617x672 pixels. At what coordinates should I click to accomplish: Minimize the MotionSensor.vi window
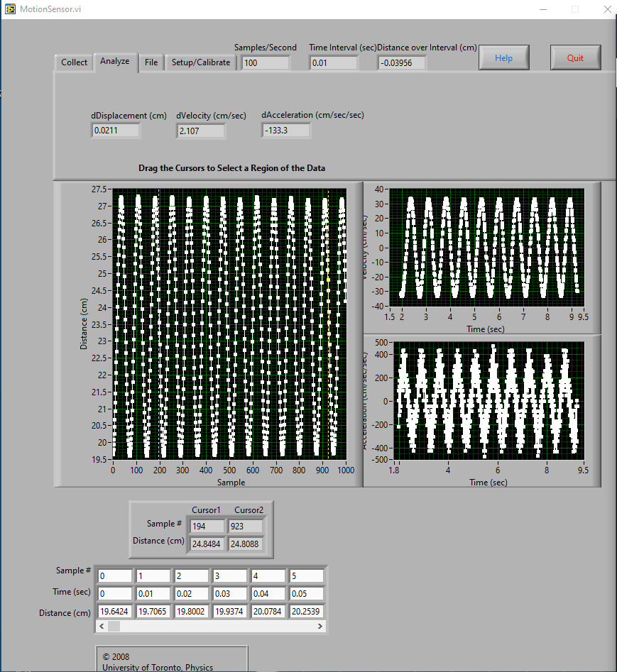click(543, 9)
